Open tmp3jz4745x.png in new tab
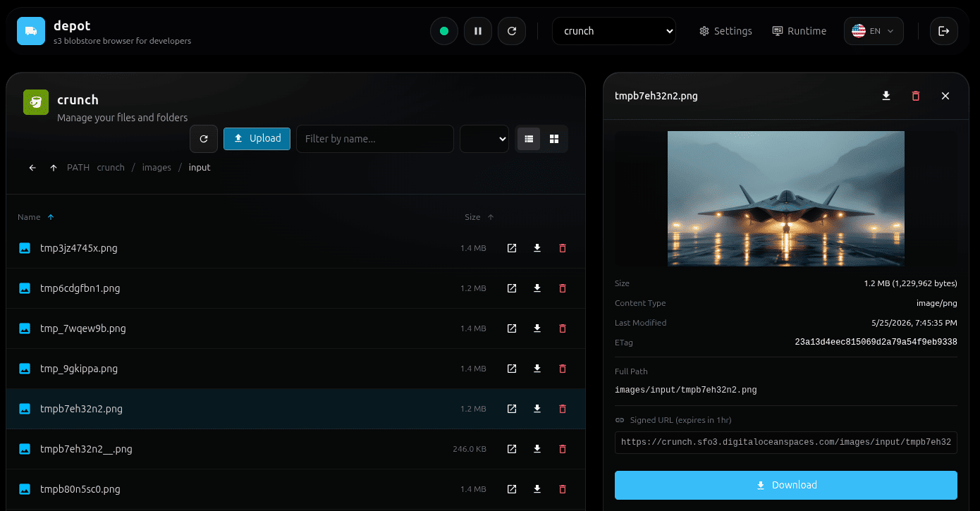Viewport: 980px width, 511px height. [x=512, y=248]
